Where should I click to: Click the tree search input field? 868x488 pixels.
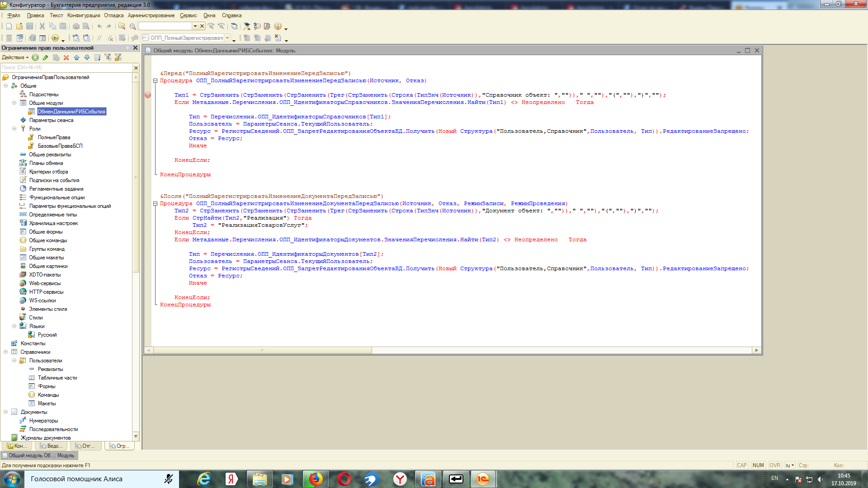tap(66, 67)
